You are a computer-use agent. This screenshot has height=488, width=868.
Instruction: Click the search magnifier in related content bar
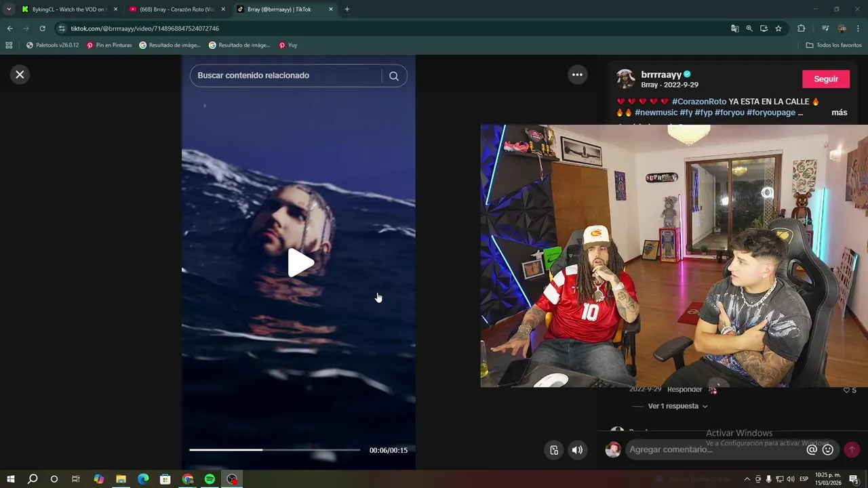click(394, 76)
